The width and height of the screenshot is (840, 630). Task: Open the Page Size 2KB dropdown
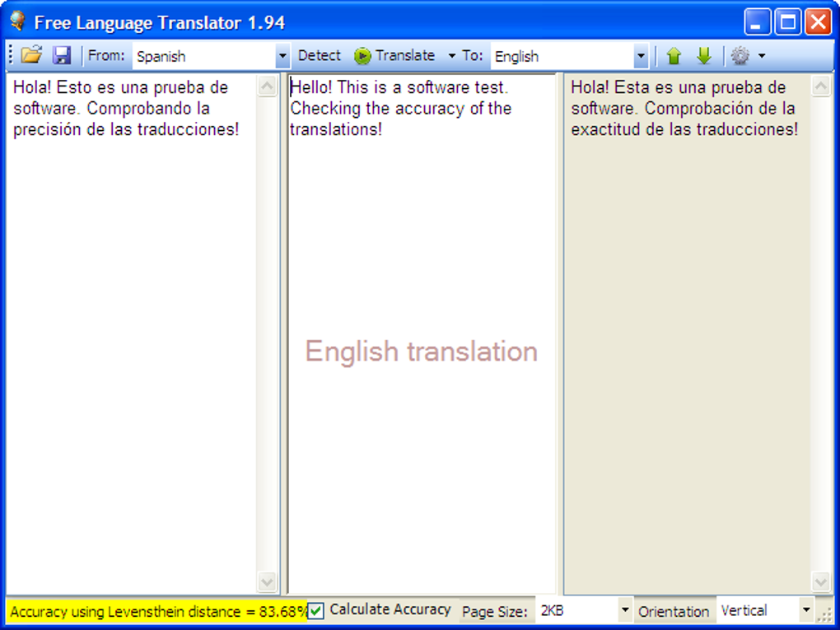(x=624, y=610)
